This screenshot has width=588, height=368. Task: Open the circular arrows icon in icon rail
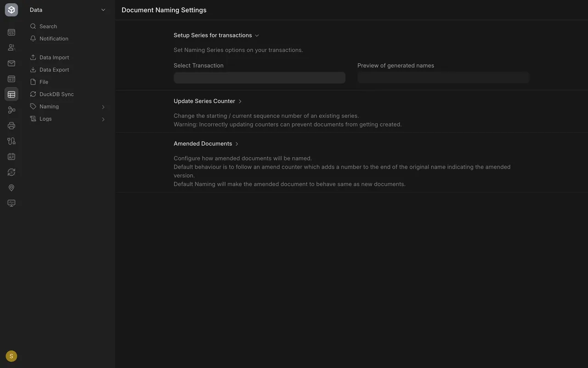click(x=11, y=172)
